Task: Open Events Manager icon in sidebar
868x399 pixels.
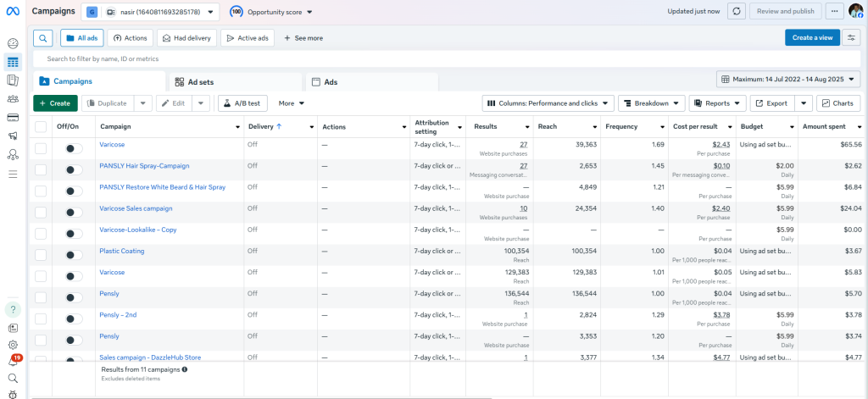Action: point(13,155)
